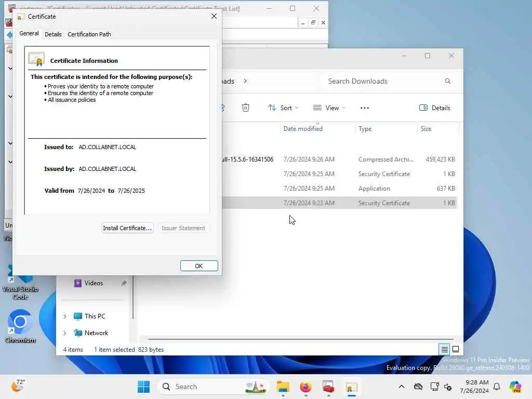532x399 pixels.
Task: Switch to details list view layout icon
Action: [x=445, y=349]
